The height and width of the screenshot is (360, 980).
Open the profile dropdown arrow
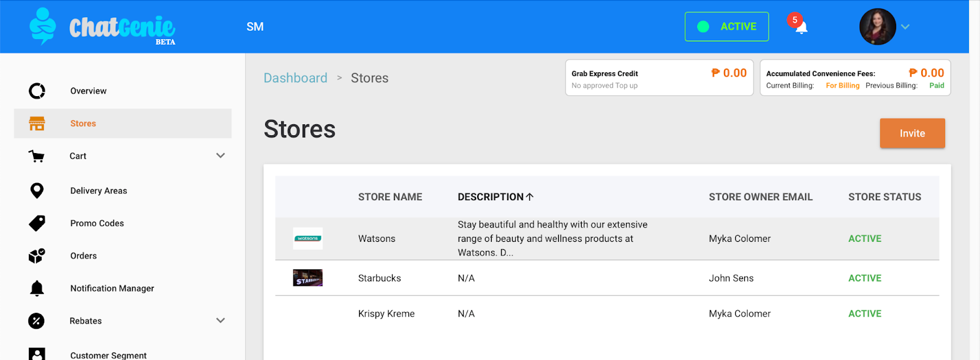coord(905,27)
